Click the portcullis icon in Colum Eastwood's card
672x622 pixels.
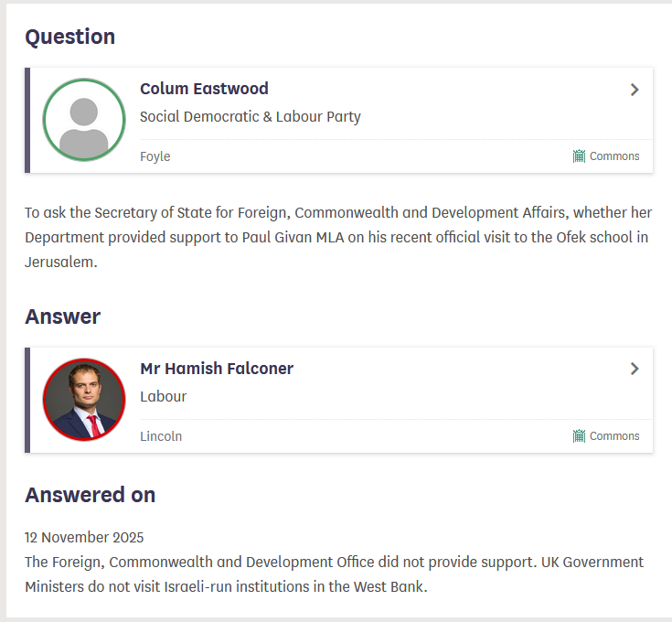tap(579, 156)
